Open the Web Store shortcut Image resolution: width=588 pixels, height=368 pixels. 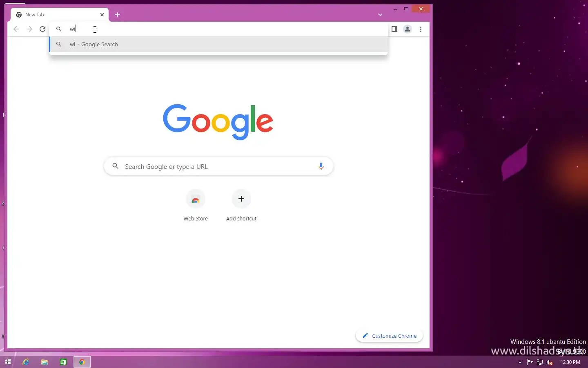click(196, 206)
